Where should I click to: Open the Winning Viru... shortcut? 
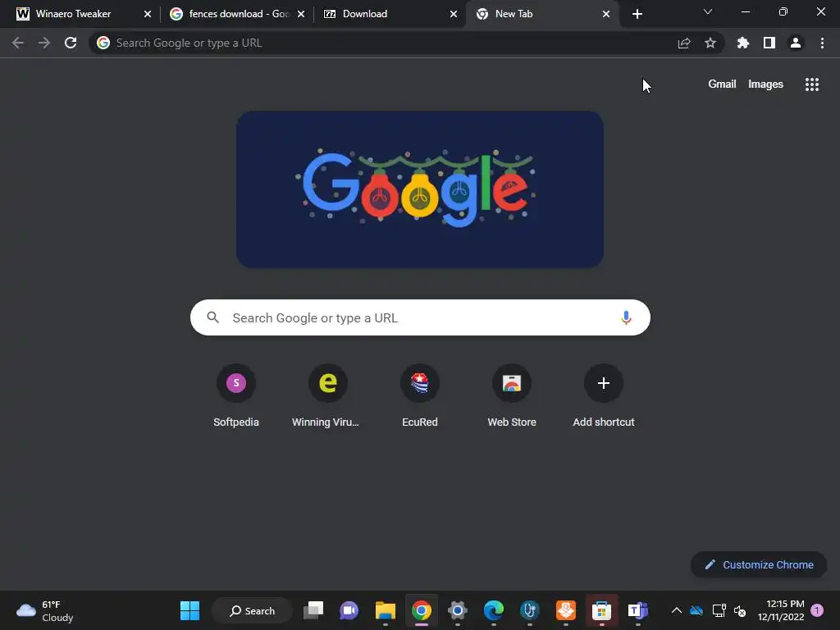326,396
